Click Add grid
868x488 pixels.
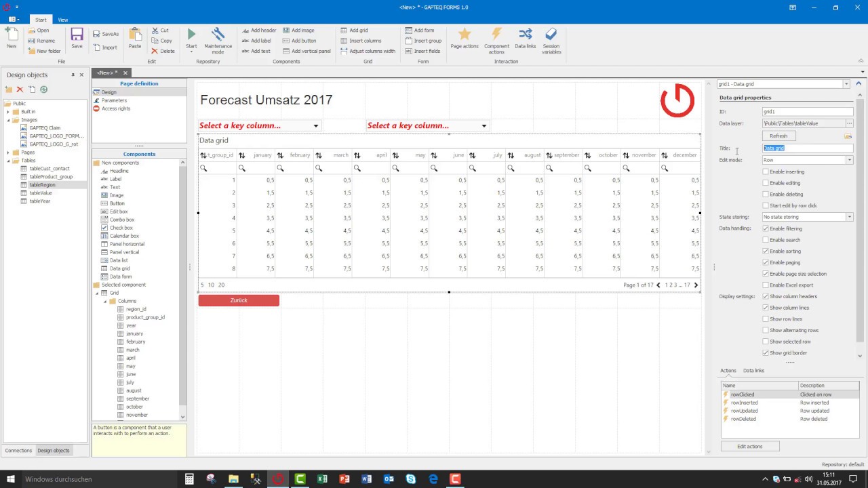354,30
